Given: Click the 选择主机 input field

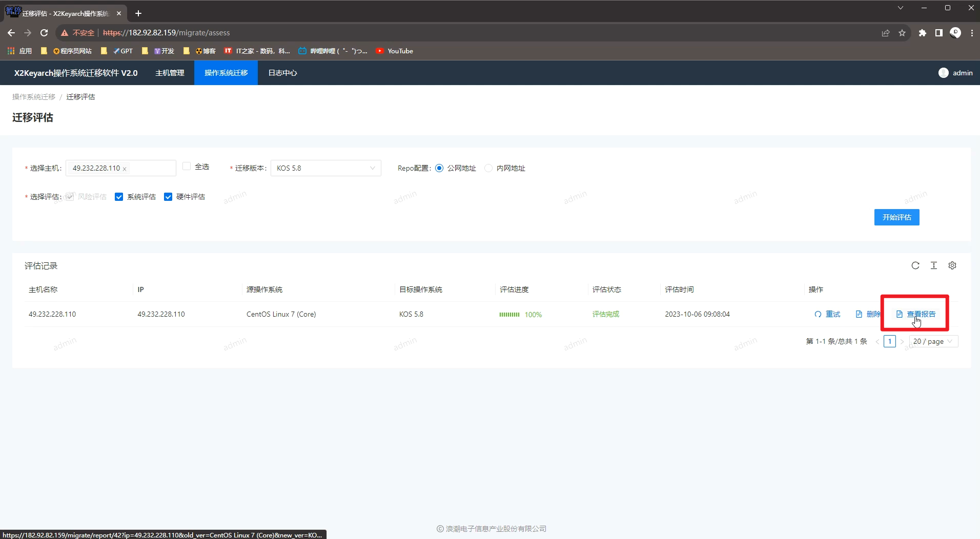Looking at the screenshot, I should tap(121, 168).
